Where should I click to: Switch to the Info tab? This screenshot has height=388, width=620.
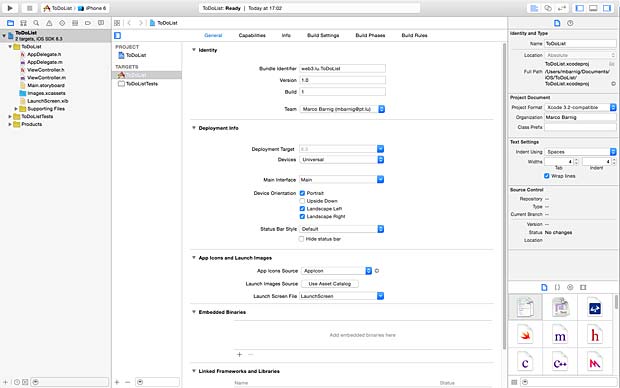286,36
